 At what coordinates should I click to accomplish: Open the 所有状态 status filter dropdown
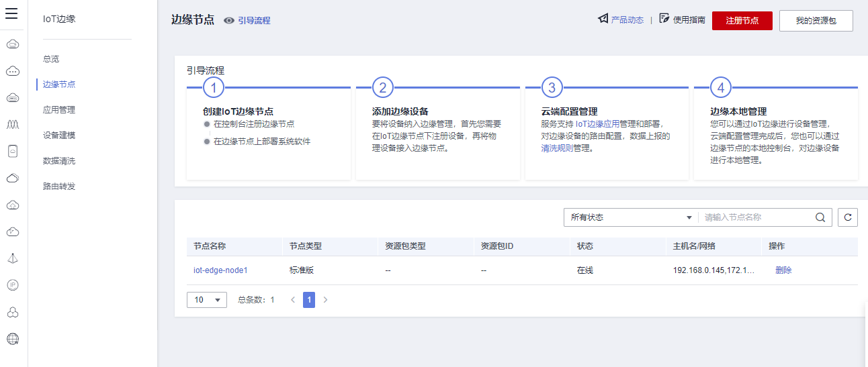coord(631,217)
